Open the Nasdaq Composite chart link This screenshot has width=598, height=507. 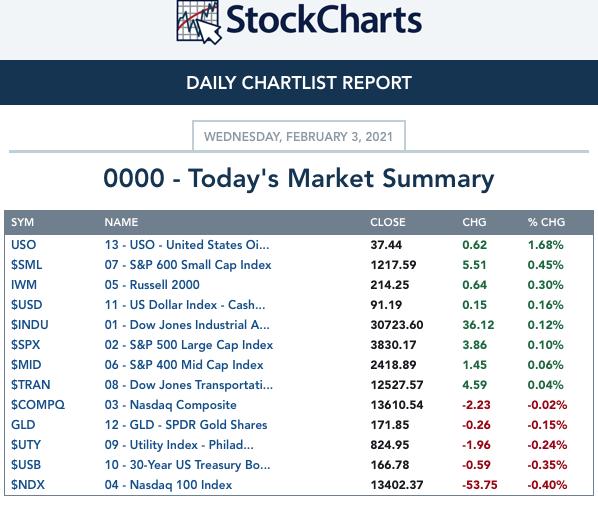pyautogui.click(x=170, y=405)
